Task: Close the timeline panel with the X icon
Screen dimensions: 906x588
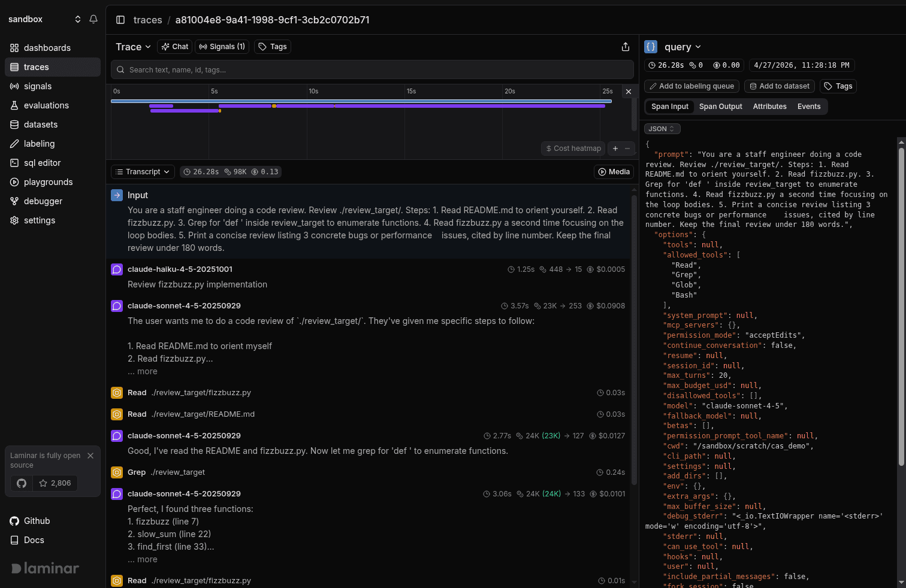Action: pos(628,92)
